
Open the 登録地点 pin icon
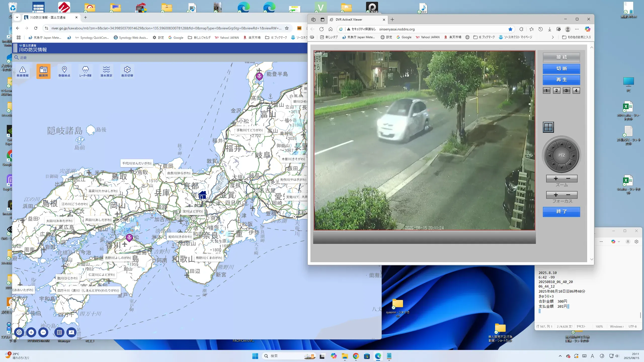point(64,71)
